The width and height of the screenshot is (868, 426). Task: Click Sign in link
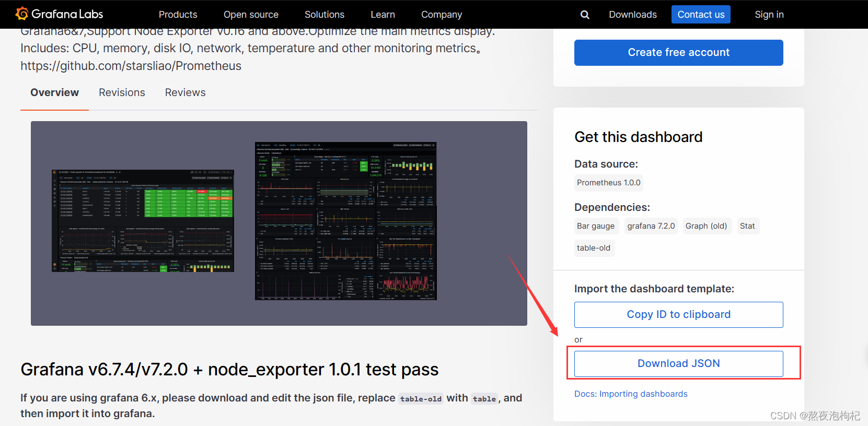pos(769,15)
